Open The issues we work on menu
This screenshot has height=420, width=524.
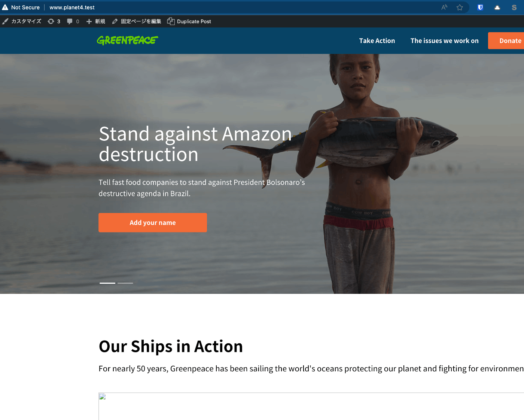[444, 41]
